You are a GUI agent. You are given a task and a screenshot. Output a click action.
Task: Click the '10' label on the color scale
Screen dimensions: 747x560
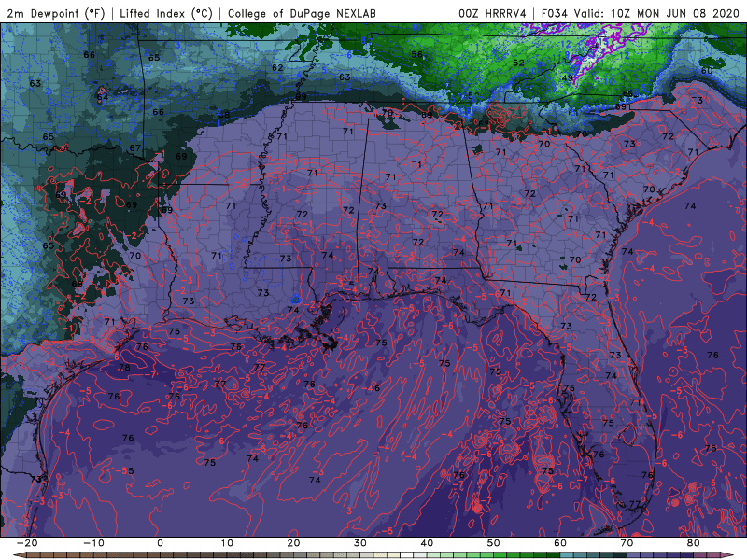[227, 543]
